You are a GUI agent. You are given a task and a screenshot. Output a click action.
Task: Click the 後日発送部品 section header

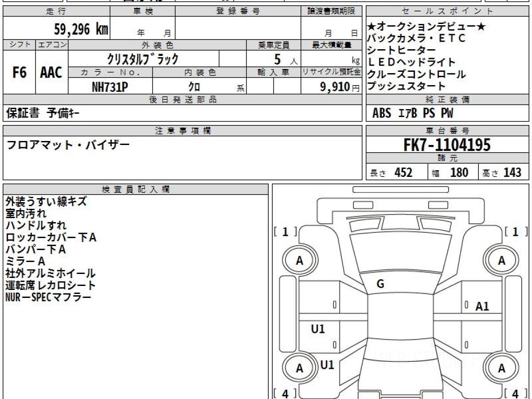click(182, 100)
